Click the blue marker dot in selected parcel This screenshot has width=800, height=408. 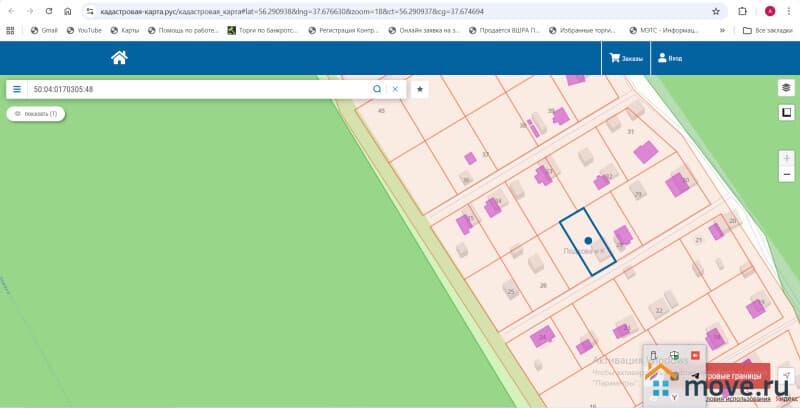588,240
